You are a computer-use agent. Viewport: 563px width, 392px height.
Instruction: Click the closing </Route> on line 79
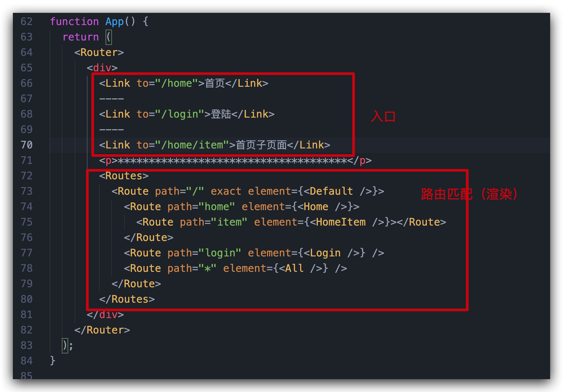point(136,284)
